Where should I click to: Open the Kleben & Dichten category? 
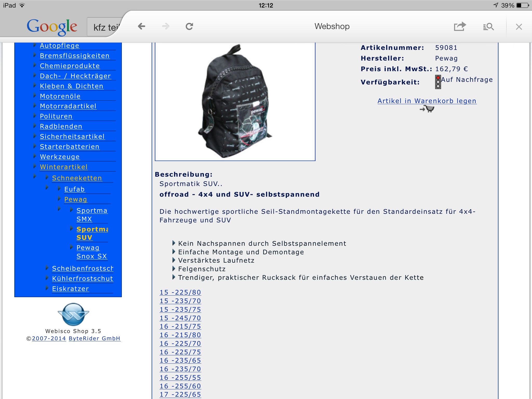[71, 86]
